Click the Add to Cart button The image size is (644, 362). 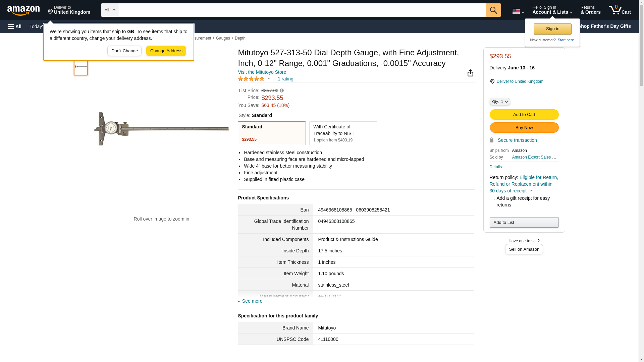(x=524, y=115)
